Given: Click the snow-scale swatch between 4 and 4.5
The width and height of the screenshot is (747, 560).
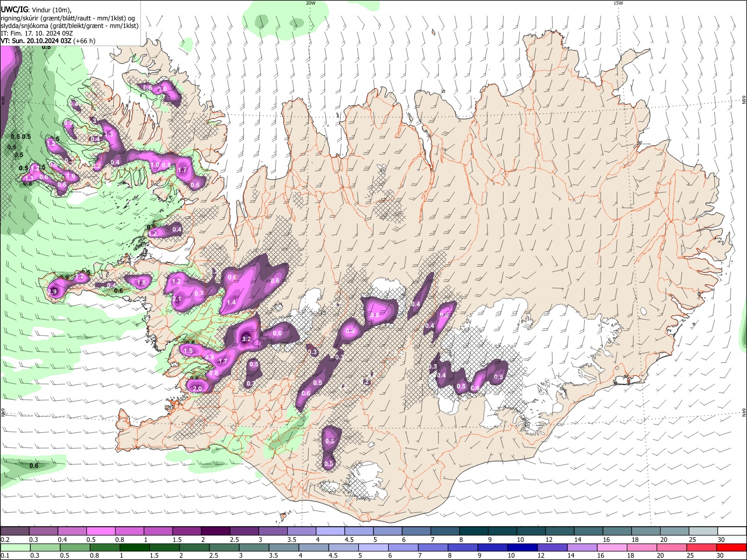Looking at the screenshot, I should (x=330, y=531).
